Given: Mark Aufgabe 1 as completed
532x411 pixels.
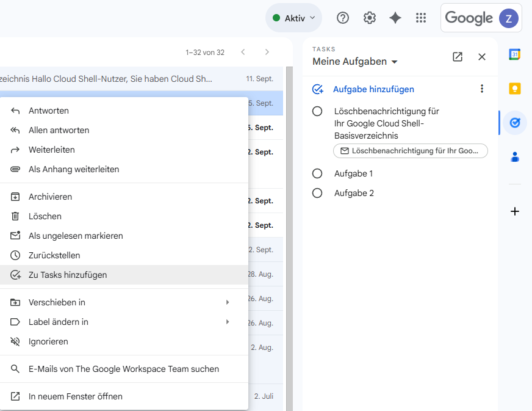Looking at the screenshot, I should point(317,173).
